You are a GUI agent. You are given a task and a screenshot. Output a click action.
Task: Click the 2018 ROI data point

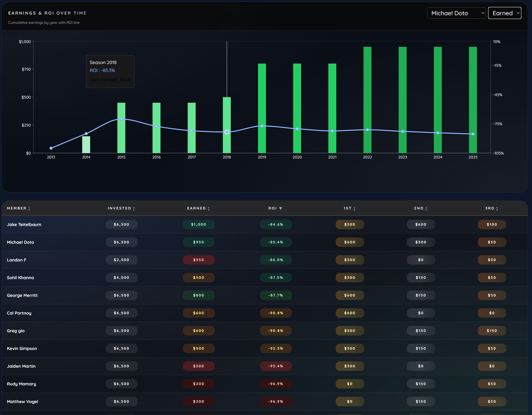227,132
